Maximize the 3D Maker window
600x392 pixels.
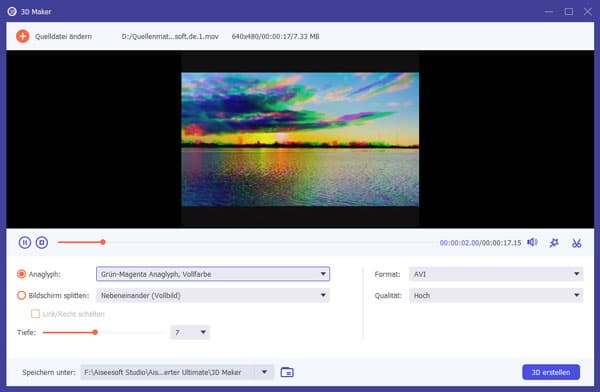(569, 11)
